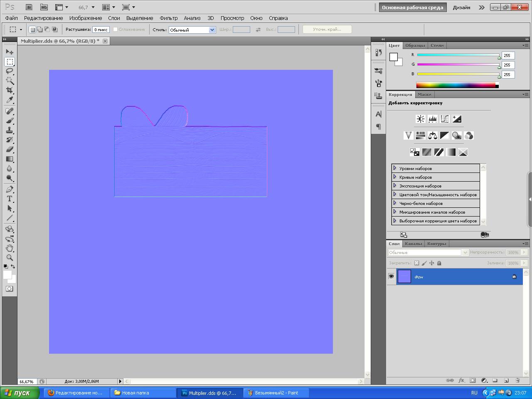
Task: Enable the Lock transparent pixels option
Action: (x=416, y=263)
